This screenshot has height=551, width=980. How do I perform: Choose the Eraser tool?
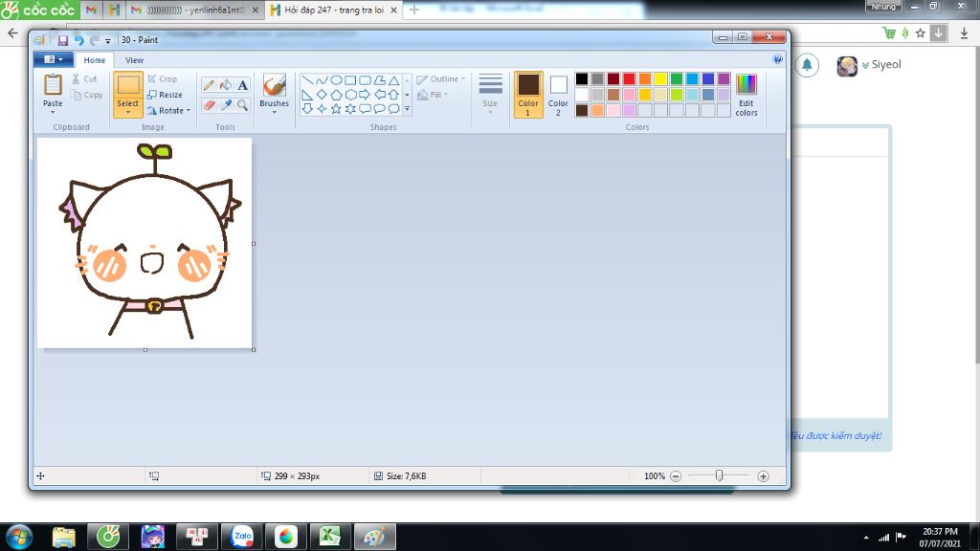[209, 105]
